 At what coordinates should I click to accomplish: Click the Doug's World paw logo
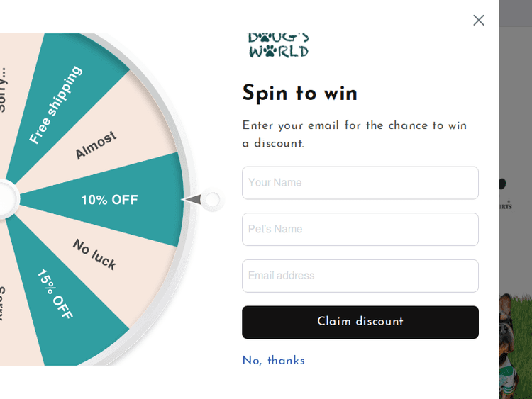point(278,45)
